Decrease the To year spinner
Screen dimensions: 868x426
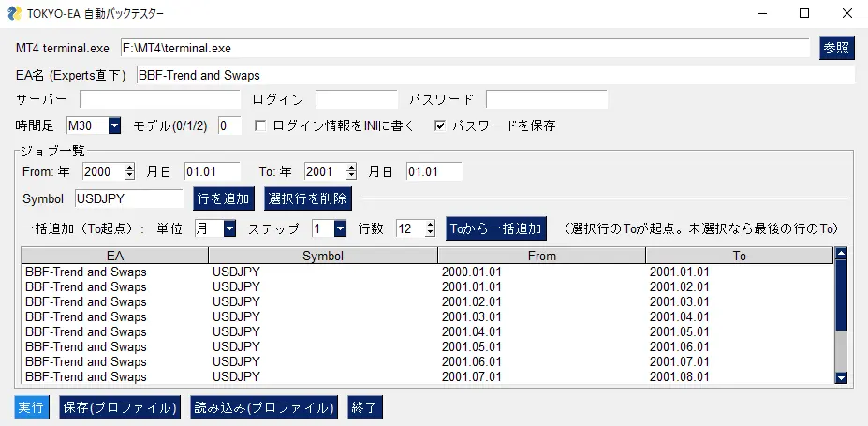[351, 175]
